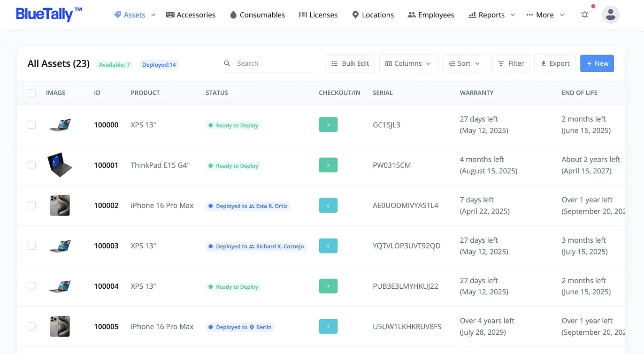Image resolution: width=644 pixels, height=354 pixels.
Task: Open asset ID 100000
Action: pyautogui.click(x=106, y=125)
